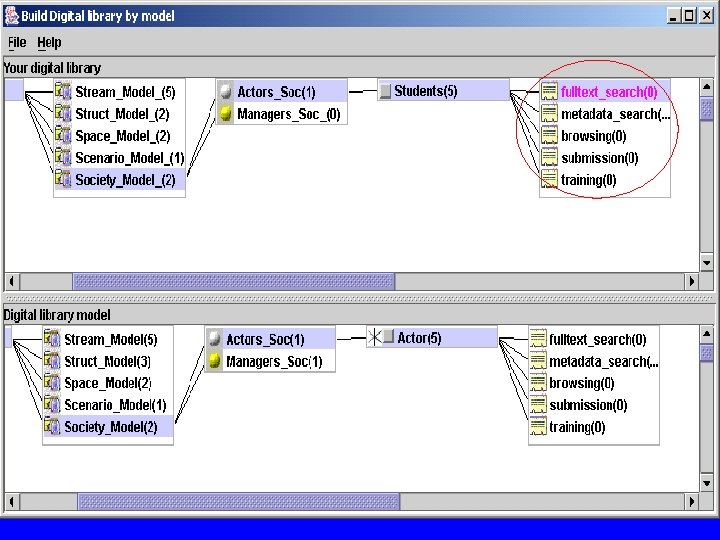This screenshot has height=540, width=720.
Task: Open the File menu
Action: tap(17, 42)
